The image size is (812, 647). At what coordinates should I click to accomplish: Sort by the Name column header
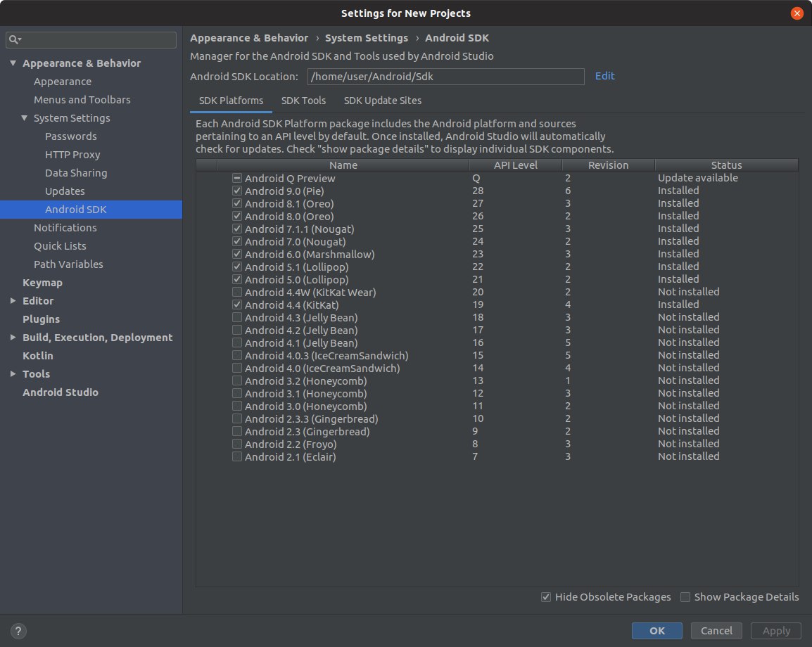tap(343, 165)
